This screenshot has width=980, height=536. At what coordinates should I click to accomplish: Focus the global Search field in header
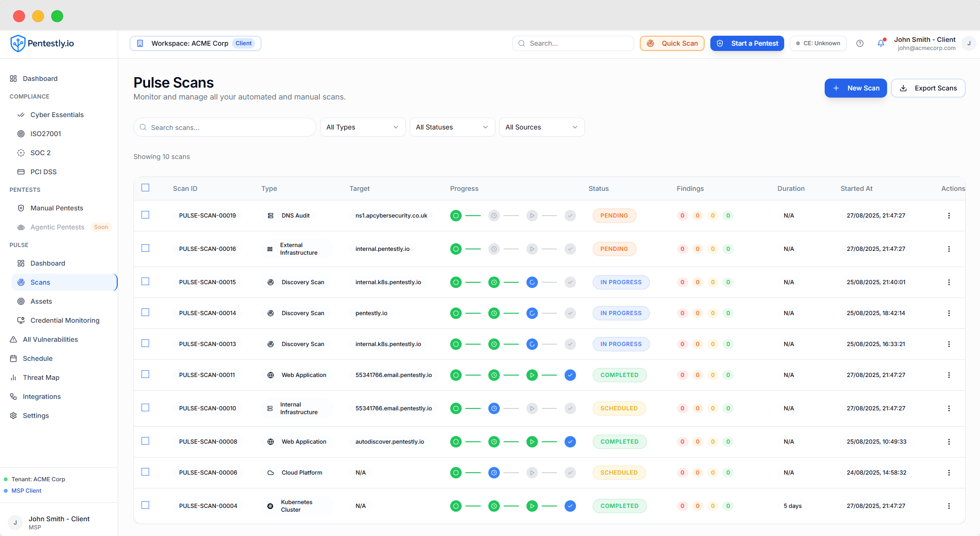[573, 43]
